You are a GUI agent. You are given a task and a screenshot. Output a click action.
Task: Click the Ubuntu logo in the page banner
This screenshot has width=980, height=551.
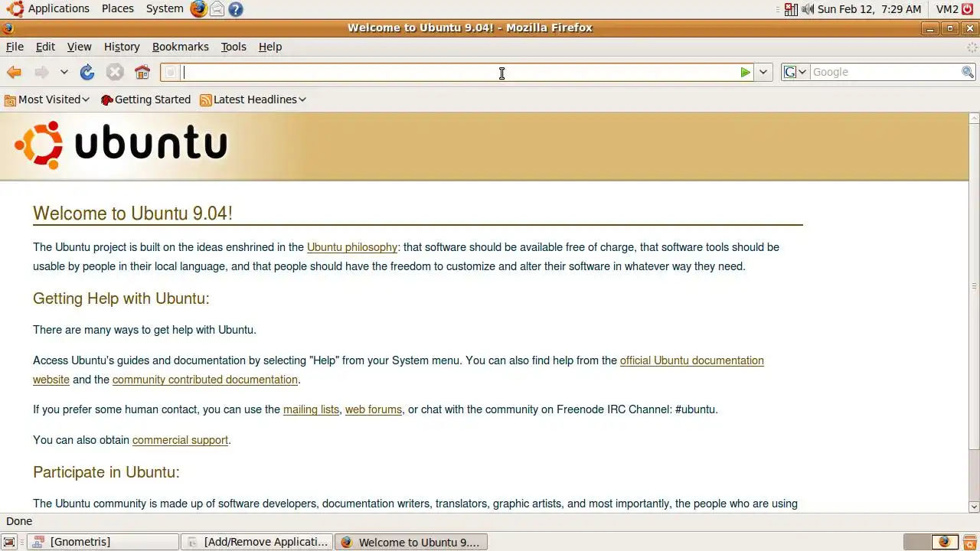(x=121, y=145)
